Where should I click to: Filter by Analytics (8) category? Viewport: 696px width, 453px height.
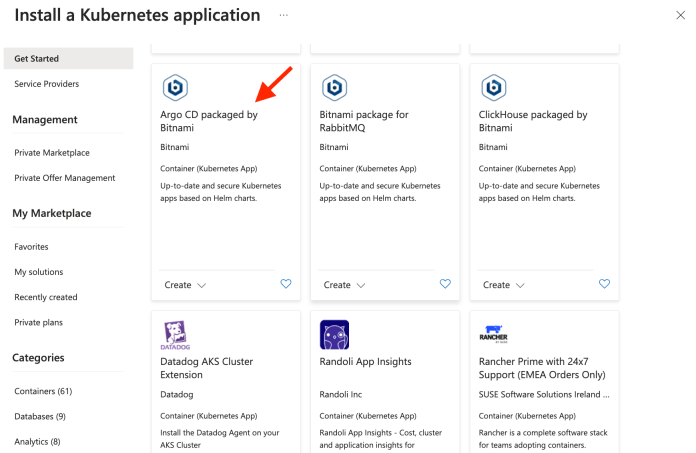click(x=37, y=442)
